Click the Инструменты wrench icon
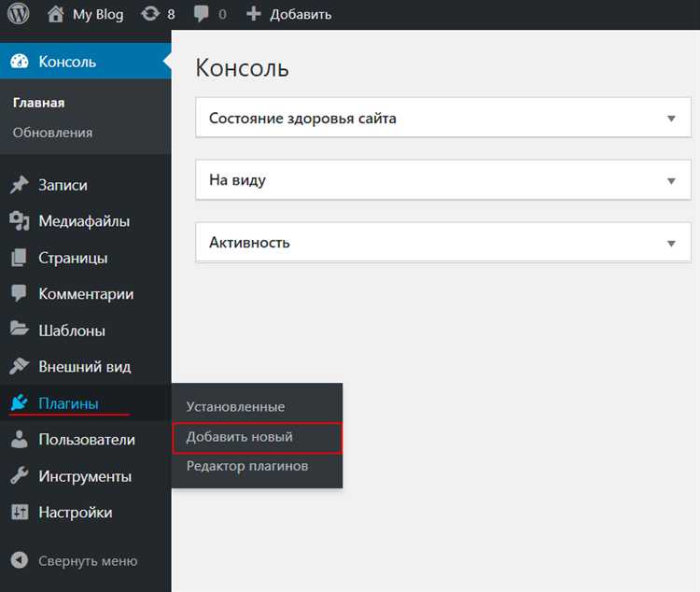This screenshot has width=700, height=592. click(x=20, y=476)
